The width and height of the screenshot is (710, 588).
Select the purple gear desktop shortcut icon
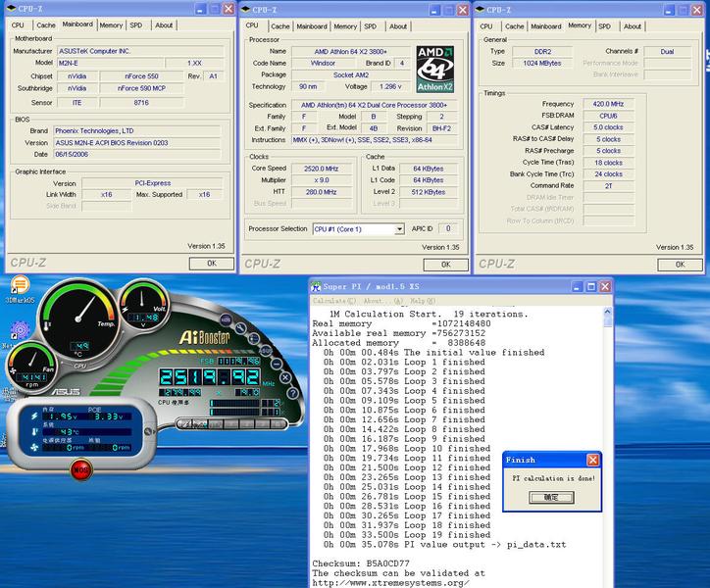click(20, 329)
